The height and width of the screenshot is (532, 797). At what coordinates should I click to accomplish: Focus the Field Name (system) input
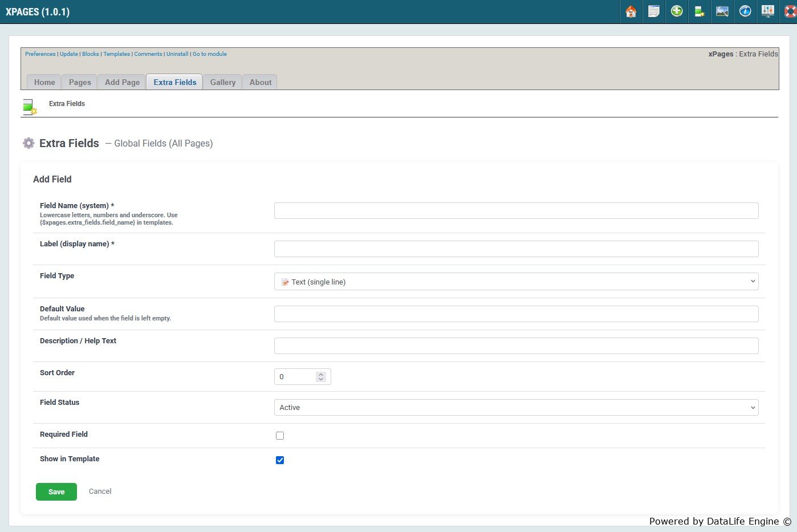516,211
